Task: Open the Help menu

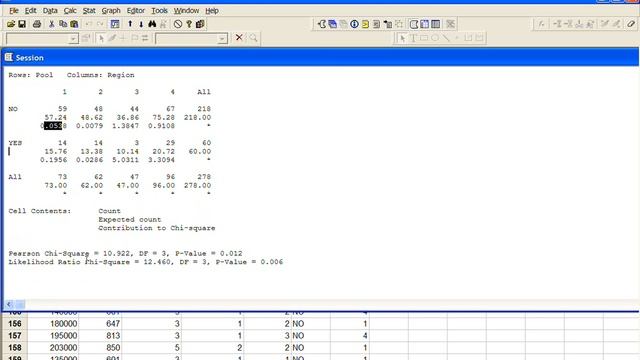Action: (212, 11)
